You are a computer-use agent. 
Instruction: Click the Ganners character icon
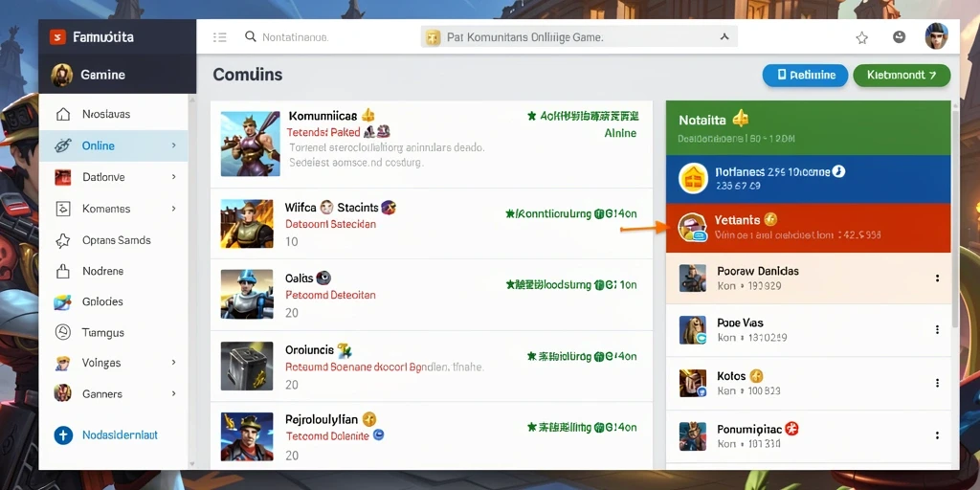click(62, 393)
